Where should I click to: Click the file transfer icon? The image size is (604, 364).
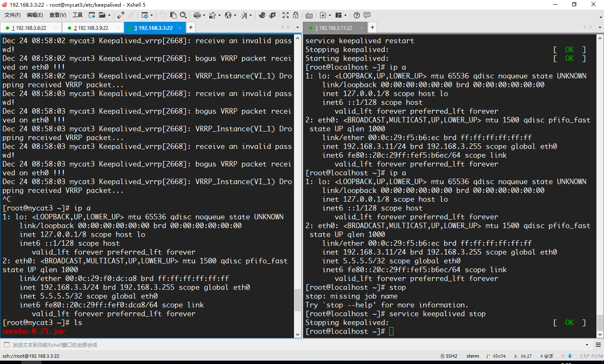coord(212,15)
